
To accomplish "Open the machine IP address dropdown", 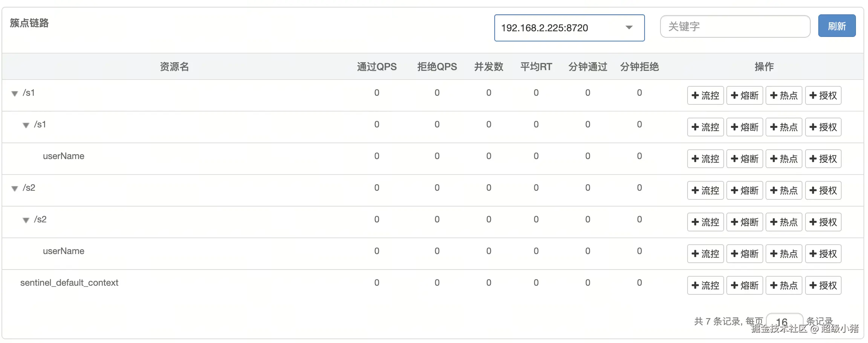I will 569,28.
